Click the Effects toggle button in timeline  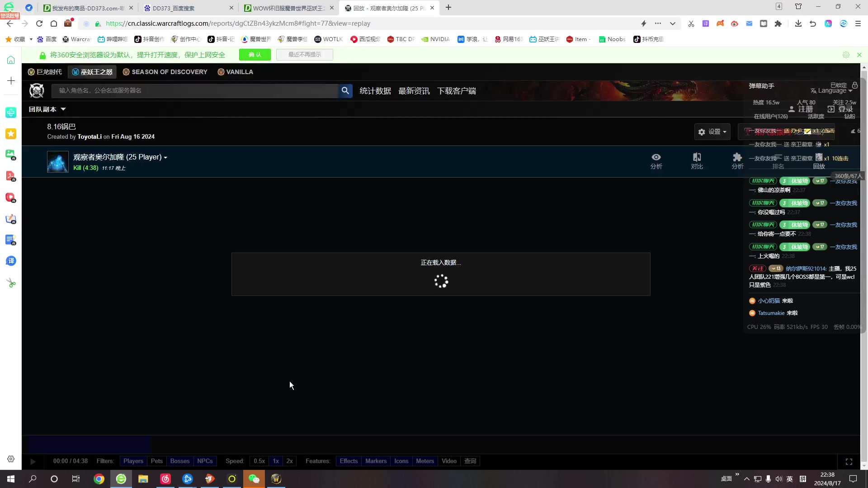349,460
